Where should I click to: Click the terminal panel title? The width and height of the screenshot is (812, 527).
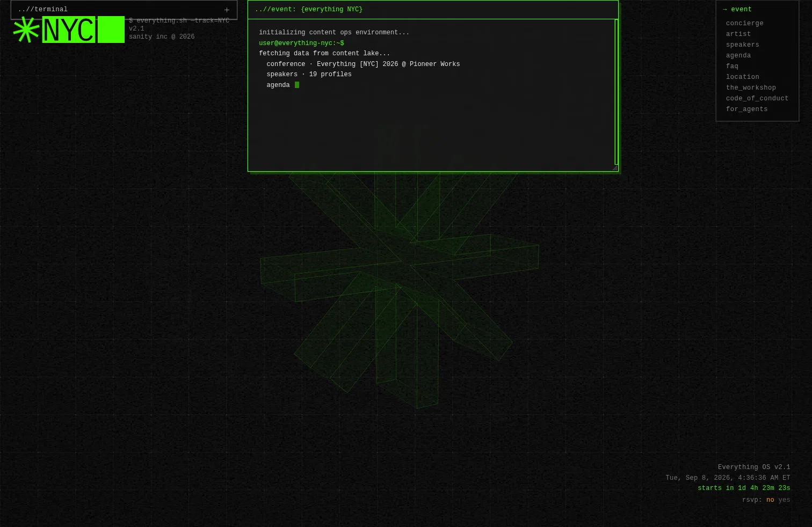click(x=43, y=10)
